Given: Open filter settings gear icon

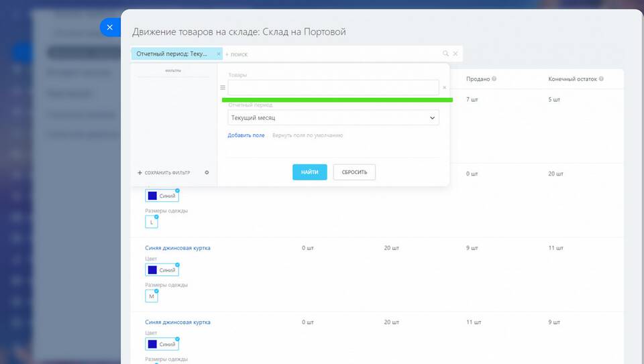Looking at the screenshot, I should 207,172.
